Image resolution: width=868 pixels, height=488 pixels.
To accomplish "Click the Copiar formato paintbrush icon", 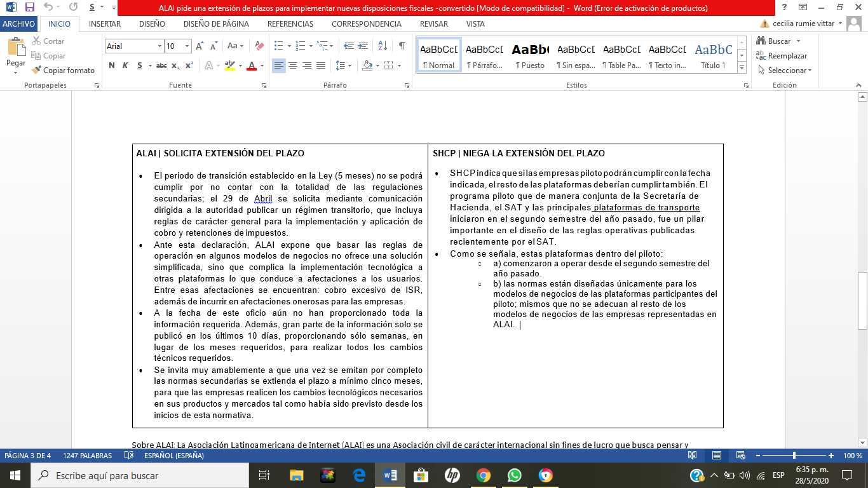I will [37, 71].
